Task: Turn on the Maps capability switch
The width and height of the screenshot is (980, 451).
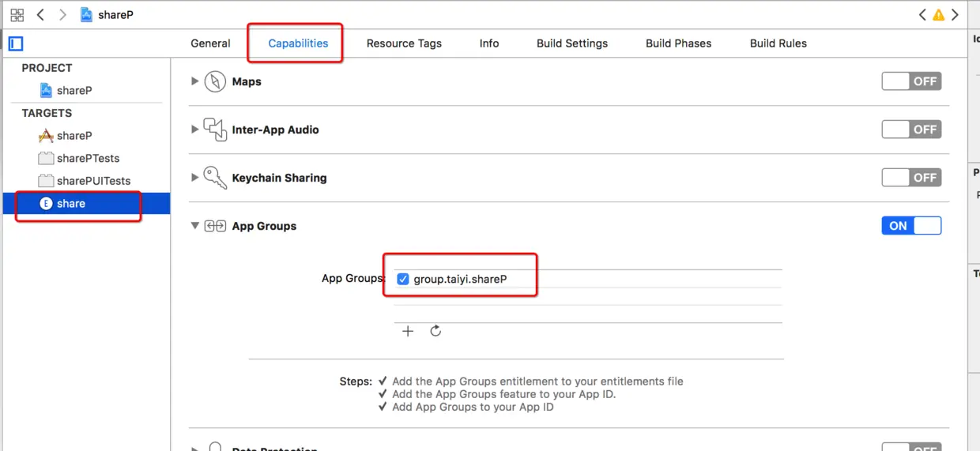Action: pyautogui.click(x=911, y=81)
